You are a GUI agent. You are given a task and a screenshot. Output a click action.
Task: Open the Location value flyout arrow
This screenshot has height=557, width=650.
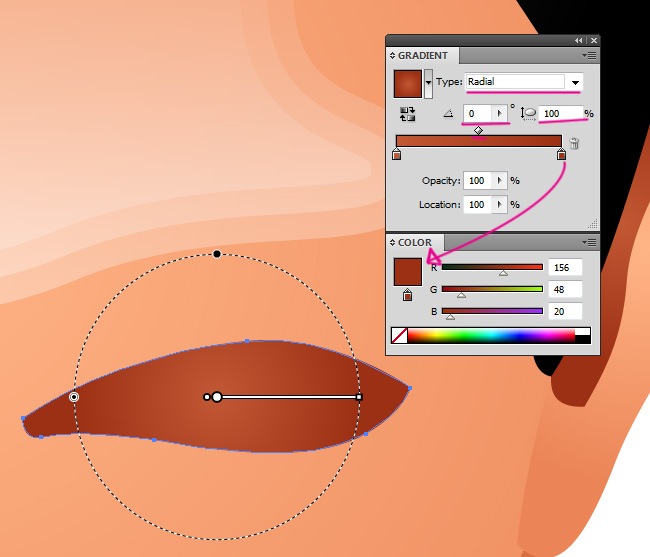coord(501,205)
